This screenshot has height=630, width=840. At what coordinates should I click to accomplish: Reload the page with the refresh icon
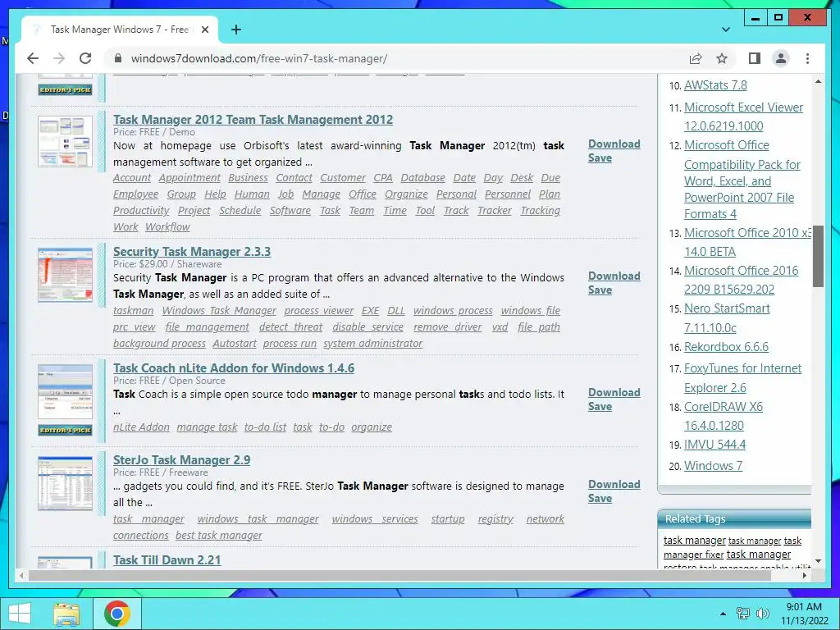[x=85, y=58]
